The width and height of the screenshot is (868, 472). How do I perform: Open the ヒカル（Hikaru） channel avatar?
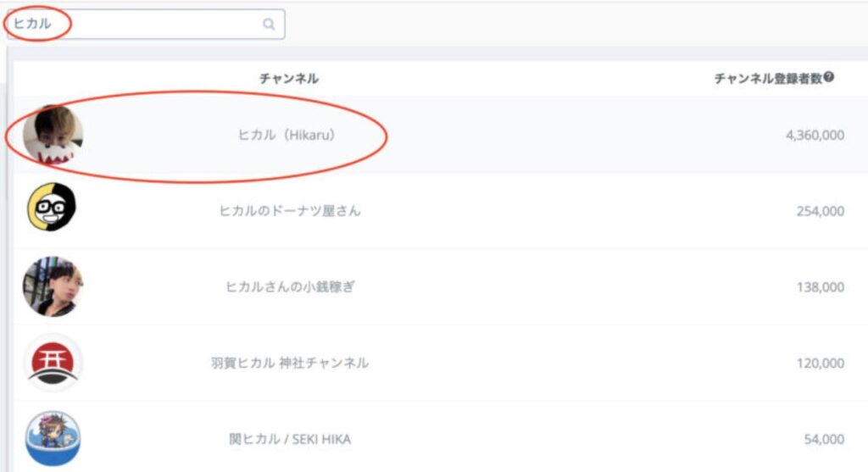coord(53,135)
